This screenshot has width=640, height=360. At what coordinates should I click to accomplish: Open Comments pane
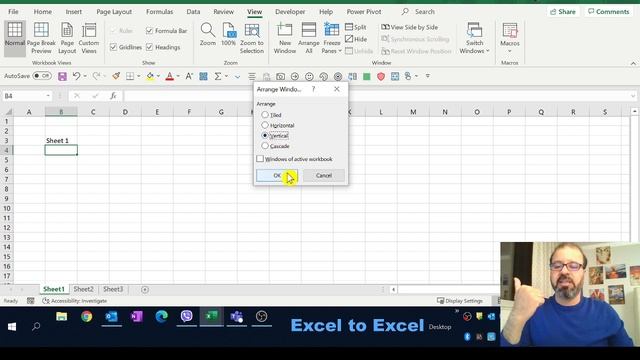pyautogui.click(x=609, y=12)
